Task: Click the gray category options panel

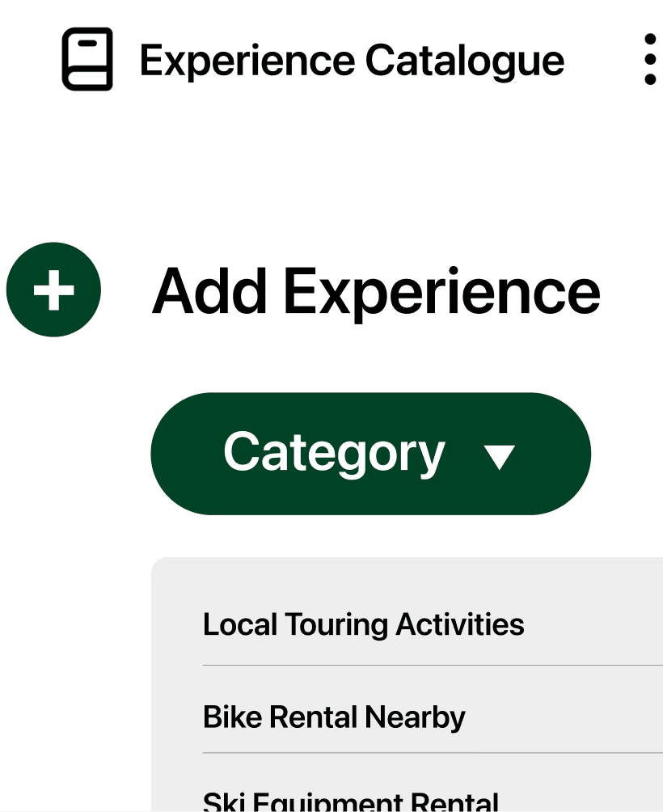Action: (x=407, y=684)
